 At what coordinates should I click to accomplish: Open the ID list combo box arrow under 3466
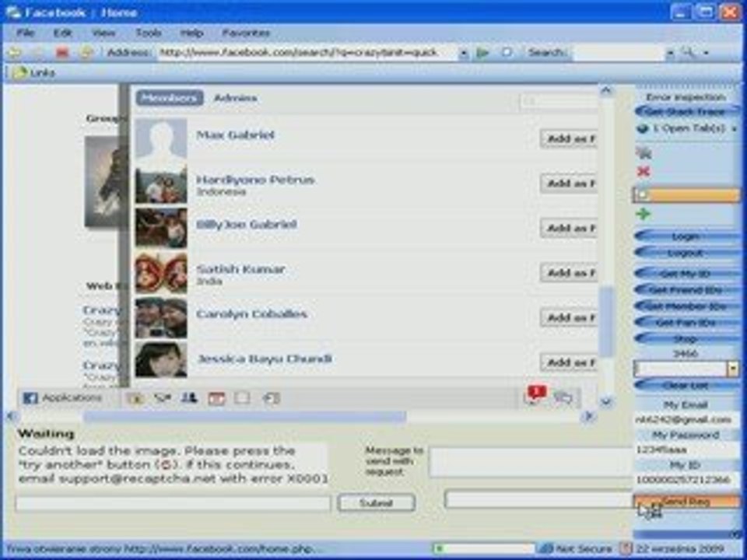733,369
